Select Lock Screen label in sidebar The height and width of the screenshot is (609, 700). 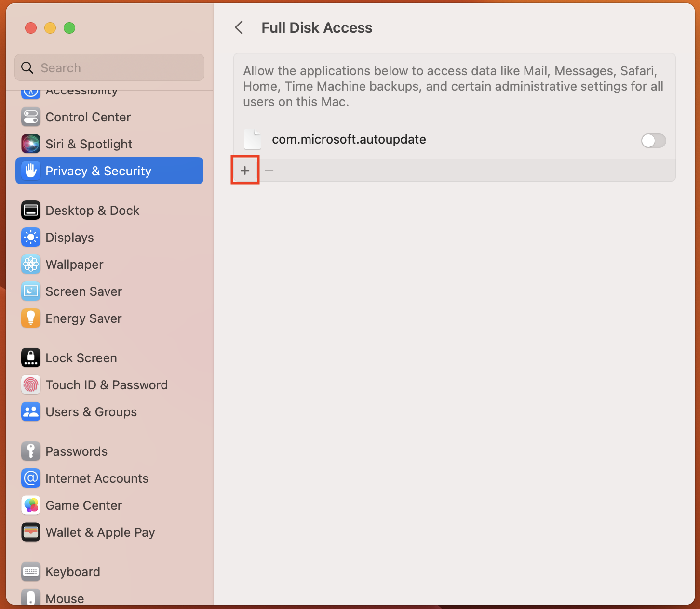click(x=81, y=358)
